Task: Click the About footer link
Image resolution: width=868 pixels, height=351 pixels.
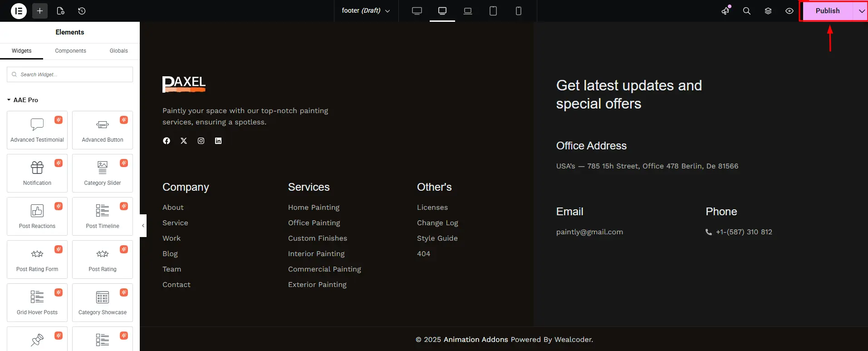Action: tap(173, 208)
